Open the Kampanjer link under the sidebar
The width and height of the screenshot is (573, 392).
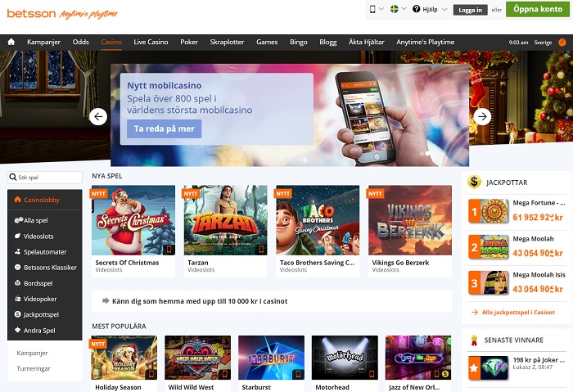pyautogui.click(x=32, y=353)
